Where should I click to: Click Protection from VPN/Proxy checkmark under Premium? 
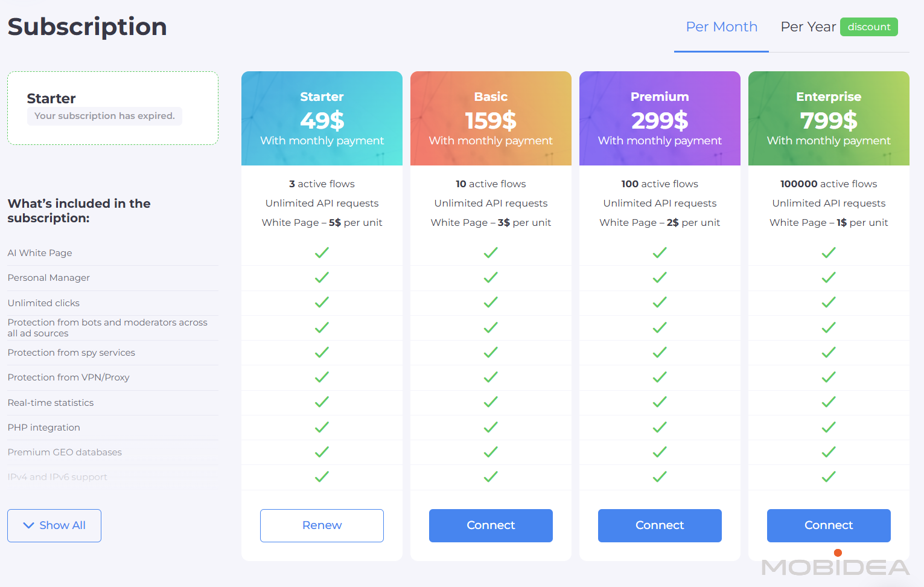(660, 377)
